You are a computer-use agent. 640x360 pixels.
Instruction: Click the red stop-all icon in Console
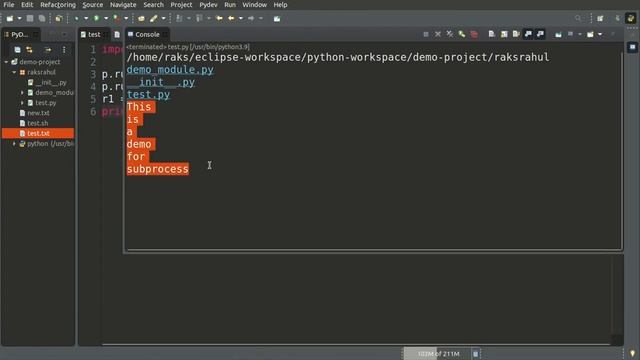click(474, 34)
